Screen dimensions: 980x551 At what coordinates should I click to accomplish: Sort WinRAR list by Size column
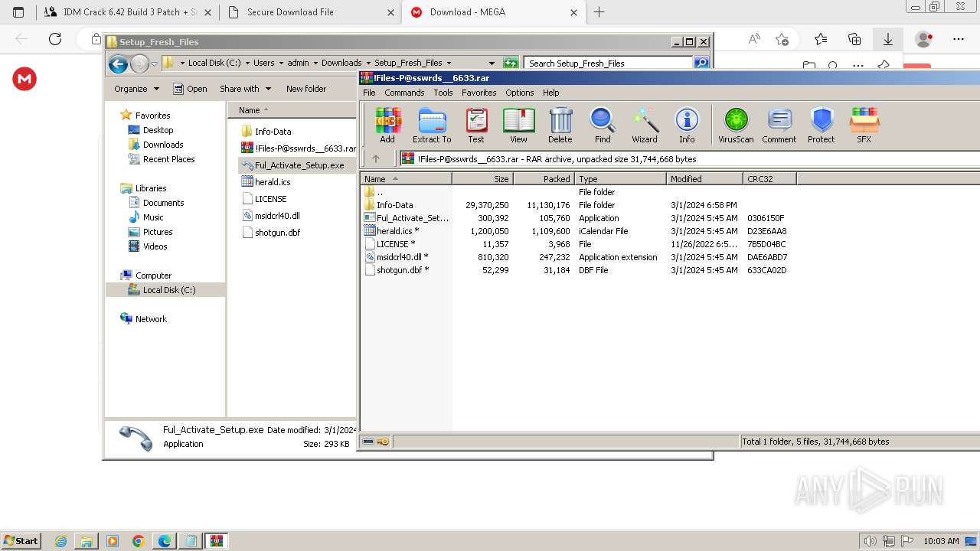(482, 179)
